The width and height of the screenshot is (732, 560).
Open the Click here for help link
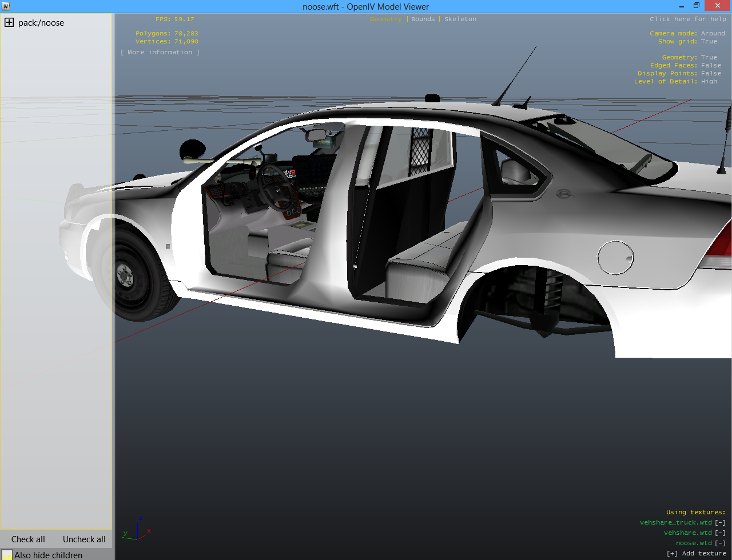(687, 19)
